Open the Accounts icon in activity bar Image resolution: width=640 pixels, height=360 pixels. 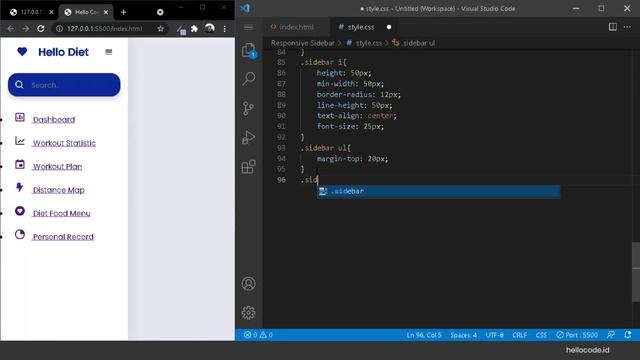pyautogui.click(x=249, y=283)
